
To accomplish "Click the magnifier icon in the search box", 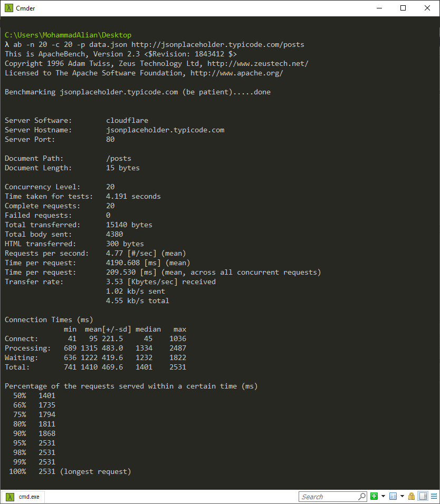I will click(362, 497).
